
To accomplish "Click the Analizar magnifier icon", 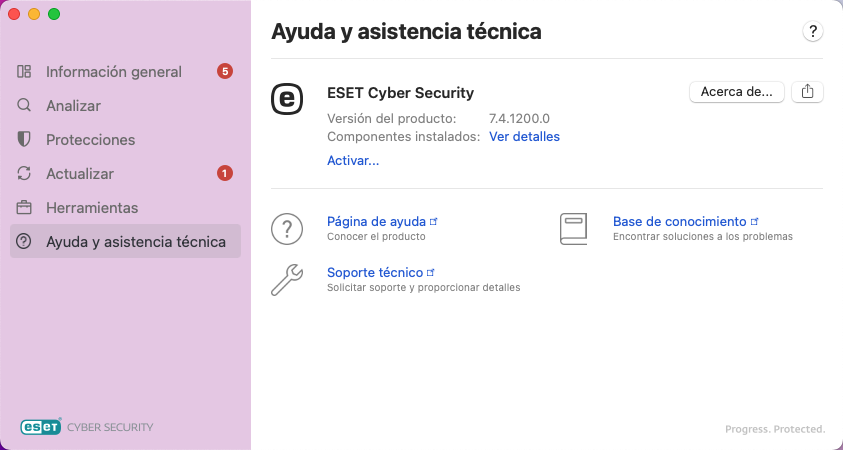I will click(x=25, y=105).
